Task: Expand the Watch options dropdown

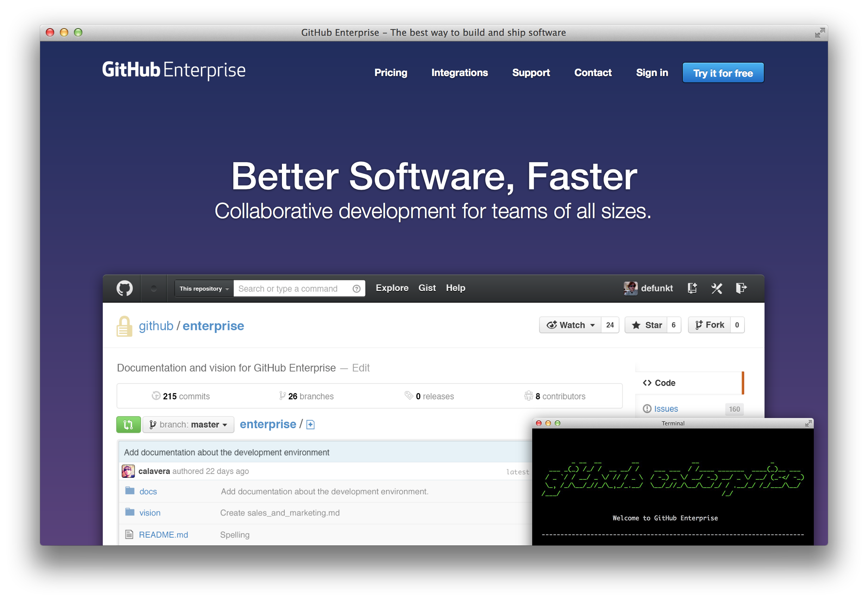Action: point(571,325)
